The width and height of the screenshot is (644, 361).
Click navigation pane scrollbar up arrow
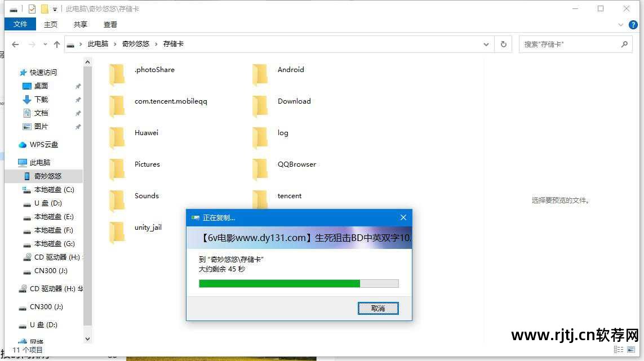(87, 62)
